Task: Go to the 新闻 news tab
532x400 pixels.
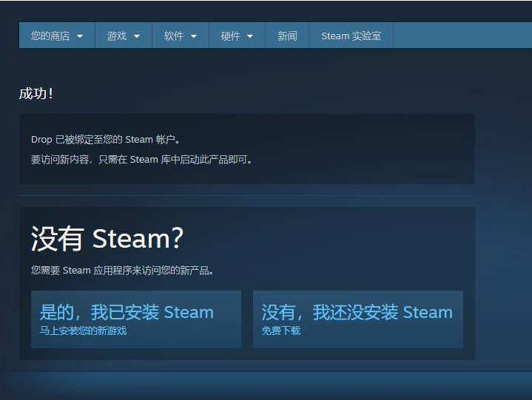Action: pyautogui.click(x=287, y=35)
